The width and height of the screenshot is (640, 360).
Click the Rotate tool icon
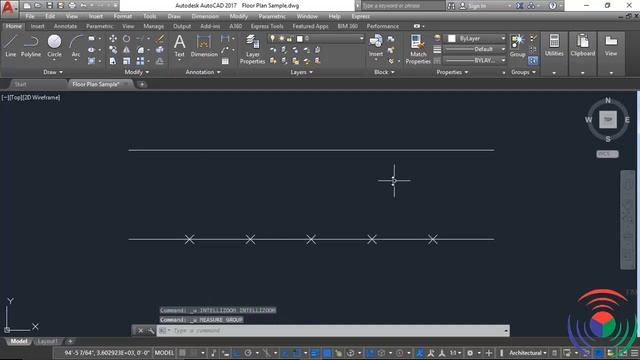(x=127, y=38)
